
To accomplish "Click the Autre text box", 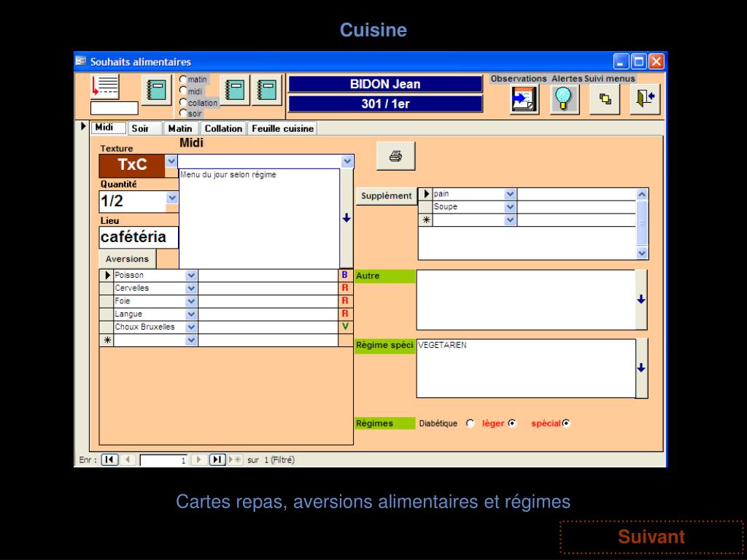I will [x=525, y=300].
